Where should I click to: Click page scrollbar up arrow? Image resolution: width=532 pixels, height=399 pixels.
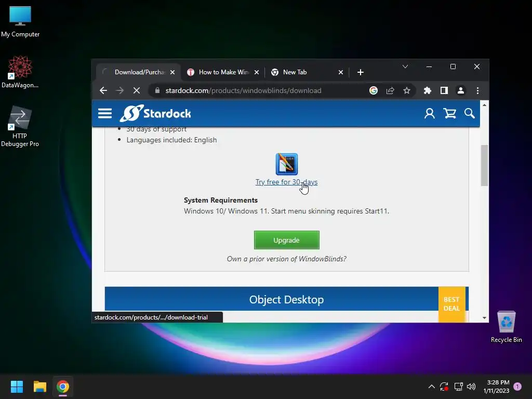(x=484, y=105)
